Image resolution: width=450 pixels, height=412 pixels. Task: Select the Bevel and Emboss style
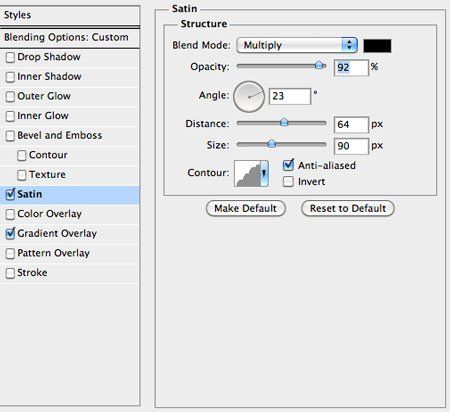tap(70, 135)
